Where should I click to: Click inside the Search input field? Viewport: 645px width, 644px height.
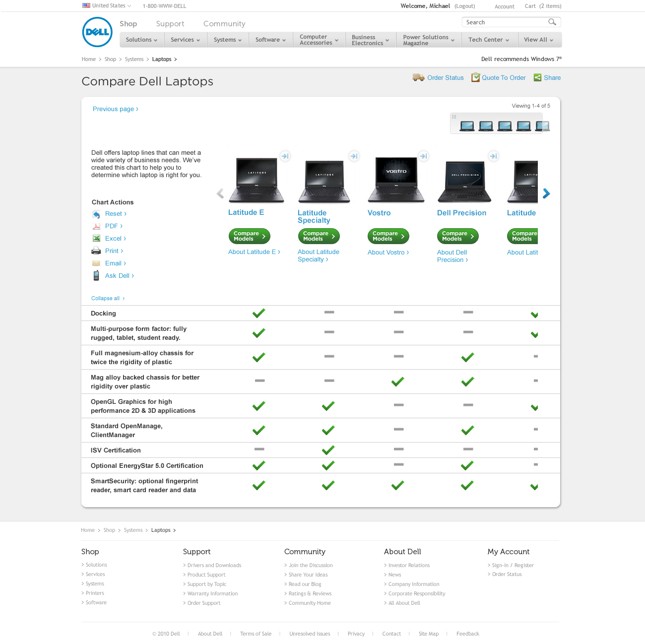(504, 22)
